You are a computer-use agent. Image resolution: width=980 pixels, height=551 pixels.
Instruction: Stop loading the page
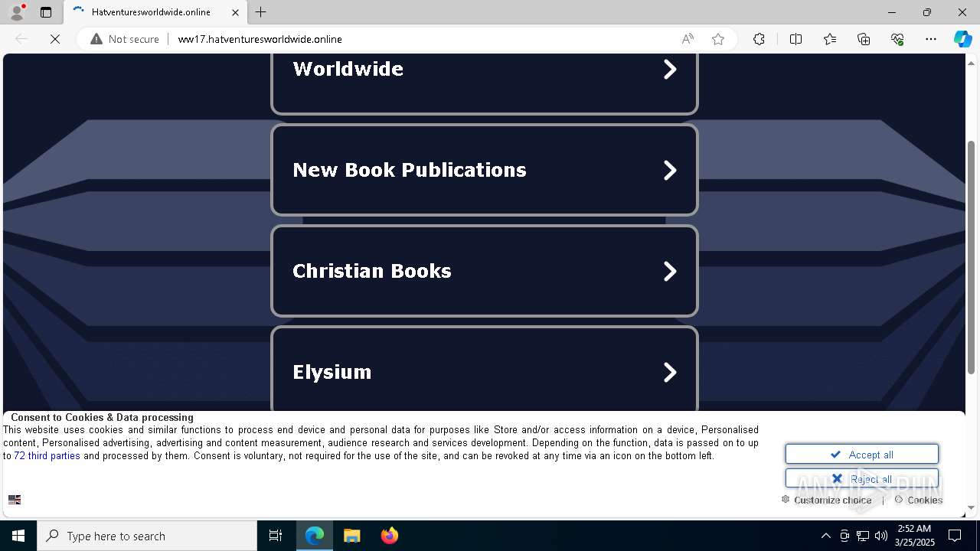55,39
